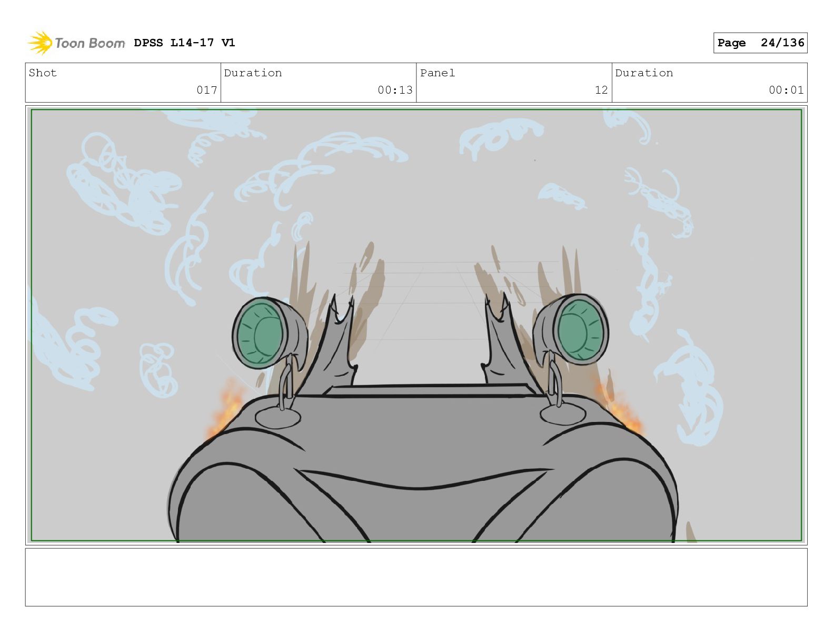The width and height of the screenshot is (834, 644).
Task: Click the storyboard panel thumbnail image
Action: click(x=416, y=325)
